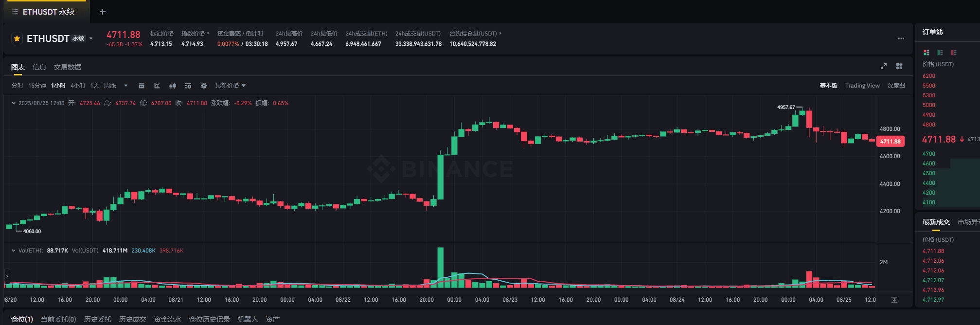Select the candlestick chart style icon
The height and width of the screenshot is (325, 980).
tap(173, 86)
